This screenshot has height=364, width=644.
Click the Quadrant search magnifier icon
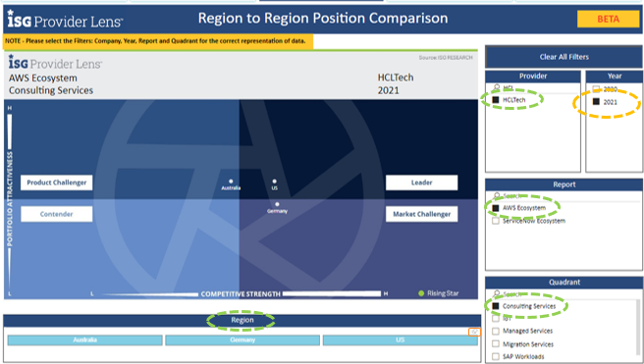point(497,293)
